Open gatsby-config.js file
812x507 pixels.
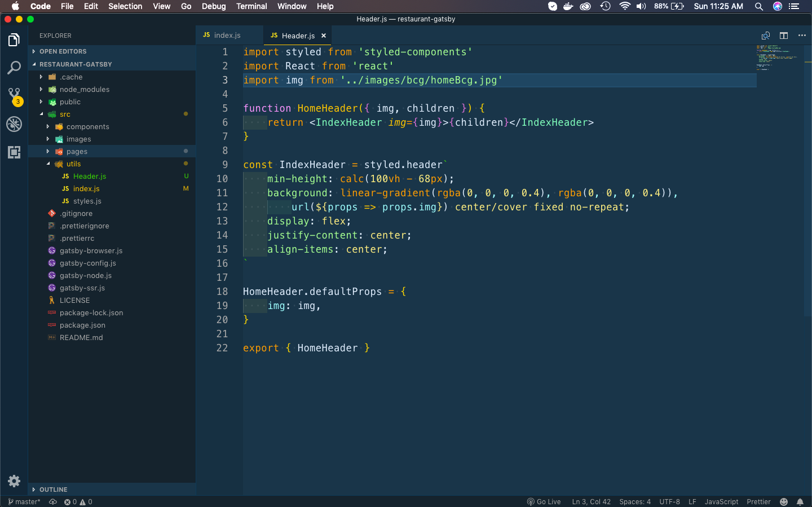112,263
